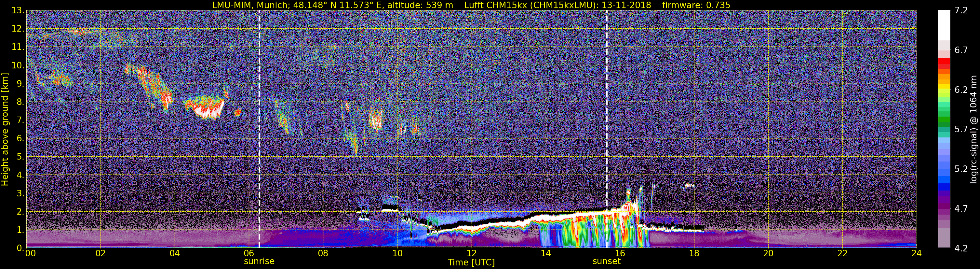Click the height axis tick label '1.'
980x269 pixels.
[20, 230]
